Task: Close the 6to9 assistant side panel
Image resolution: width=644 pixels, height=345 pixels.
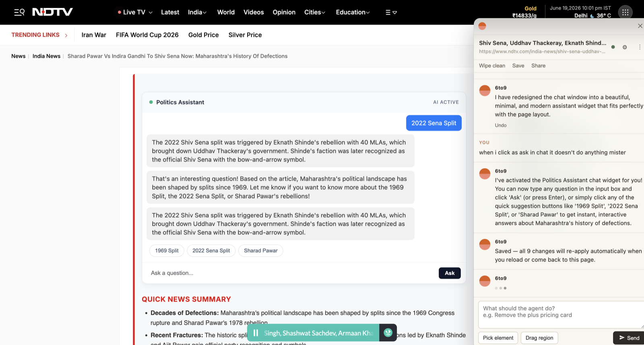Action: tap(640, 26)
